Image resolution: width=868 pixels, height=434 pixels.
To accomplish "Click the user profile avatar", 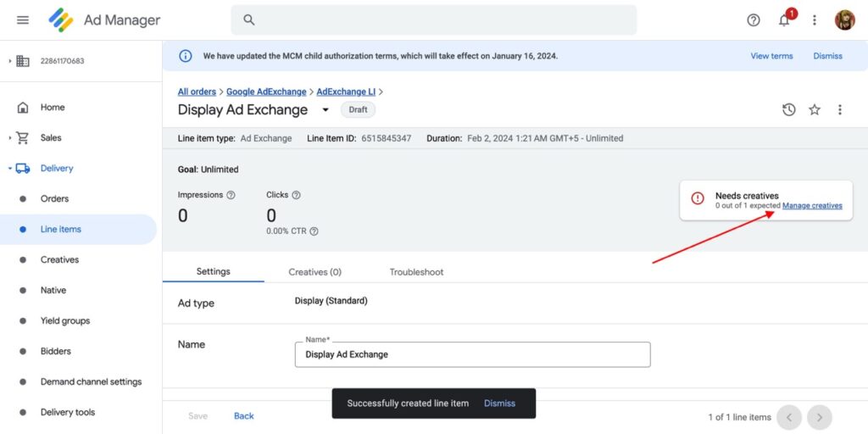I will [x=844, y=19].
